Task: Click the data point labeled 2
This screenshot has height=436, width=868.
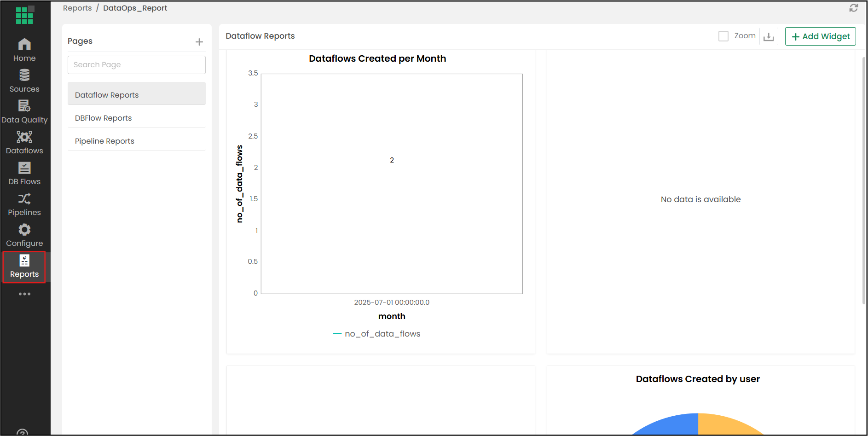Action: pos(392,160)
